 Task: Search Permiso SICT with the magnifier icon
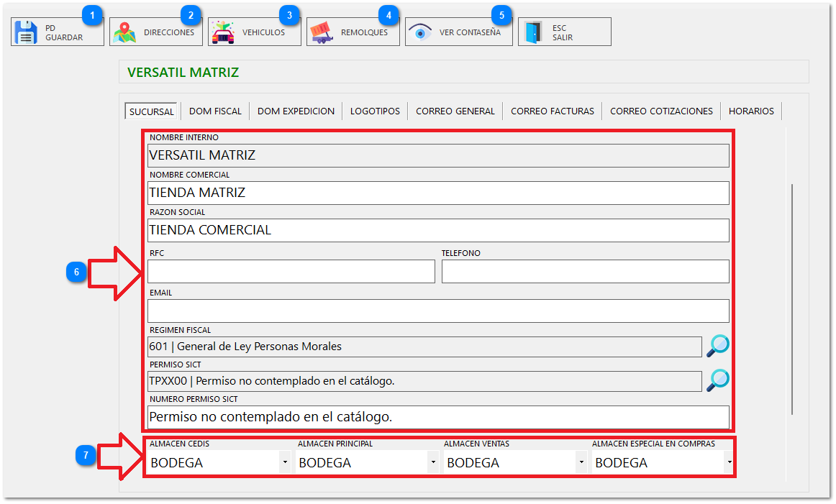[x=717, y=380]
